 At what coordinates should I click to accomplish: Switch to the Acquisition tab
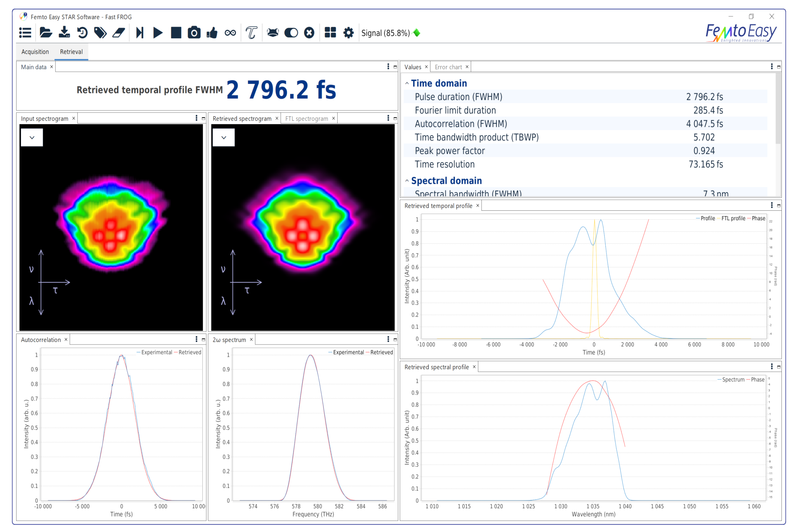[x=35, y=52]
